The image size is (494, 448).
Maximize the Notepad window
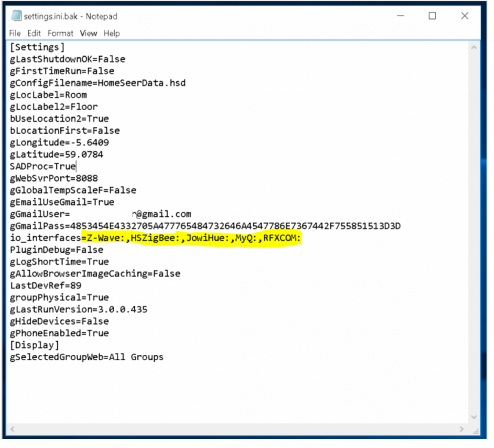(432, 16)
